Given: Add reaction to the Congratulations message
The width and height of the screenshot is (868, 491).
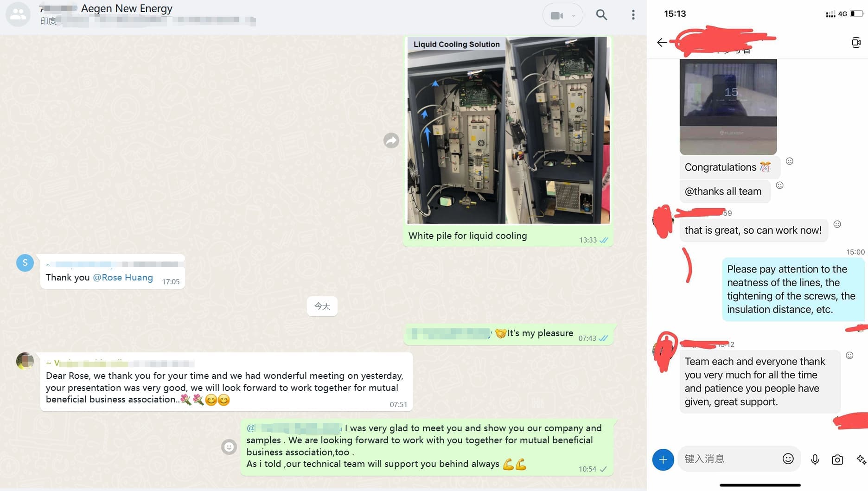Looking at the screenshot, I should (790, 161).
